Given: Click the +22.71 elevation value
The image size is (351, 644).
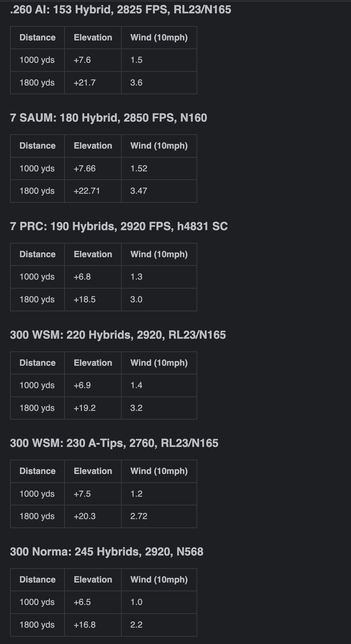Looking at the screenshot, I should click(87, 191).
